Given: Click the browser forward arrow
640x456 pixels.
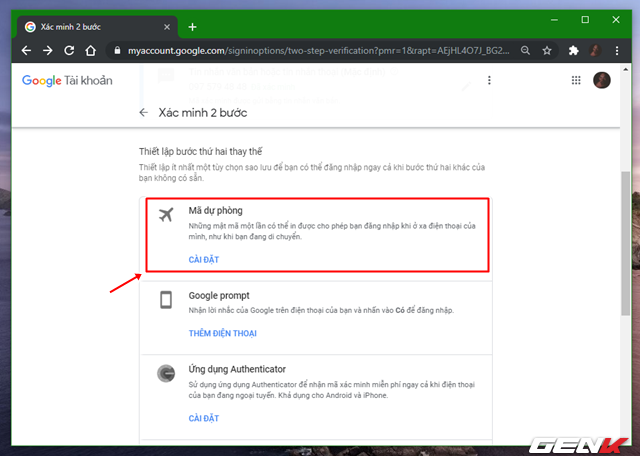Looking at the screenshot, I should point(48,51).
